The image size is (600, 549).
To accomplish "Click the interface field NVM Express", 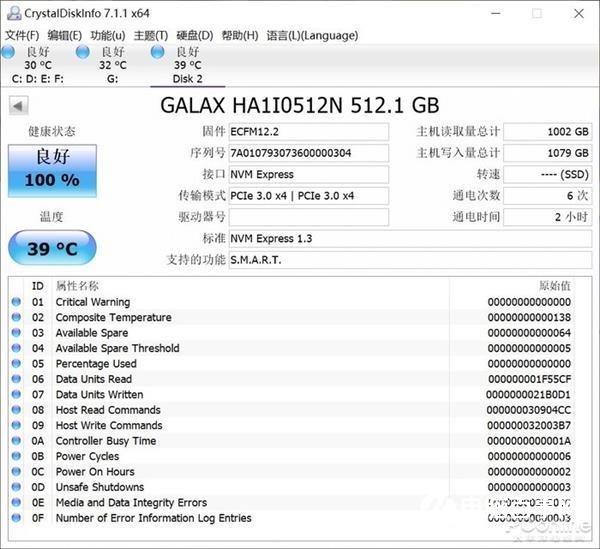I will coord(308,175).
